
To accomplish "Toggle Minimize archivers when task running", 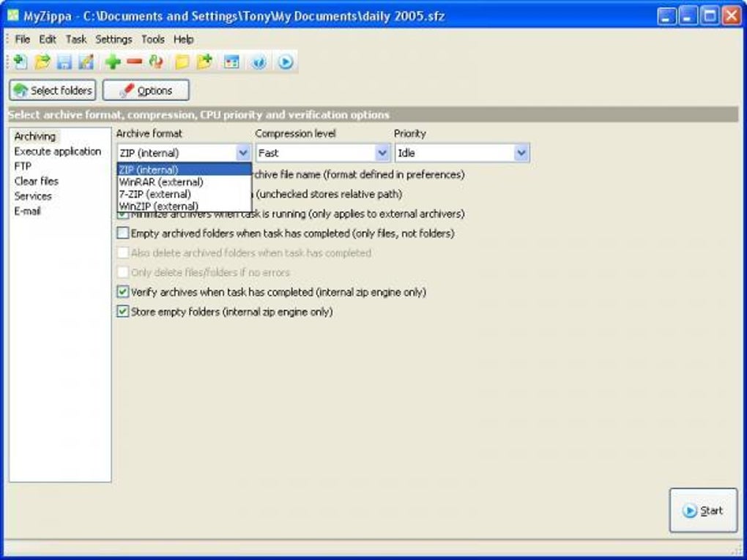I will click(123, 214).
